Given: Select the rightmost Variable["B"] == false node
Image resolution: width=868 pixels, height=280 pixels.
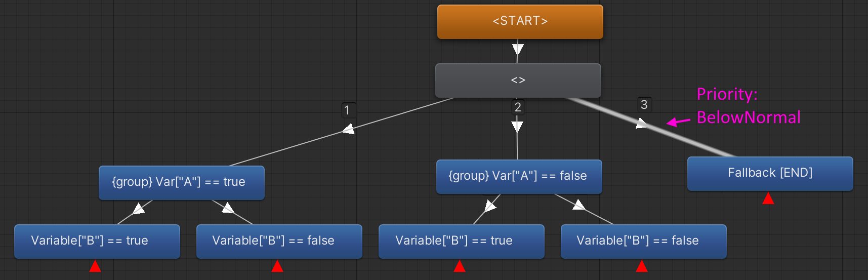Looking at the screenshot, I should coord(644,242).
